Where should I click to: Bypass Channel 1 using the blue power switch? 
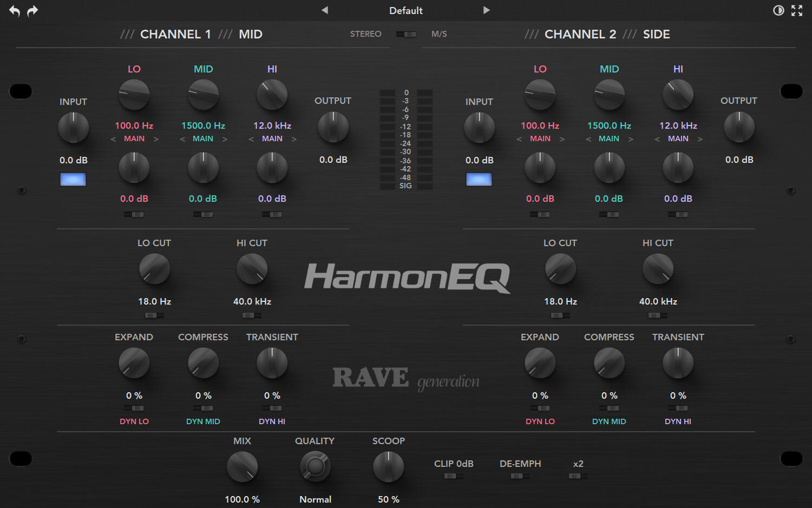(73, 179)
